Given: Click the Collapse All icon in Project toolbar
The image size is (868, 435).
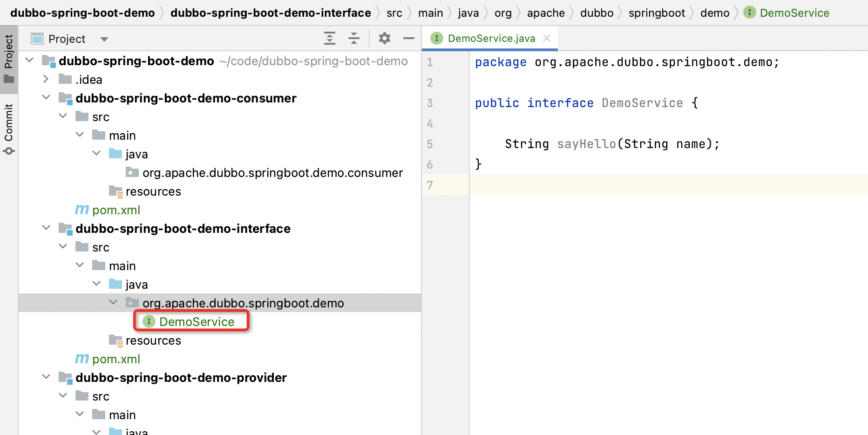Looking at the screenshot, I should coord(354,39).
